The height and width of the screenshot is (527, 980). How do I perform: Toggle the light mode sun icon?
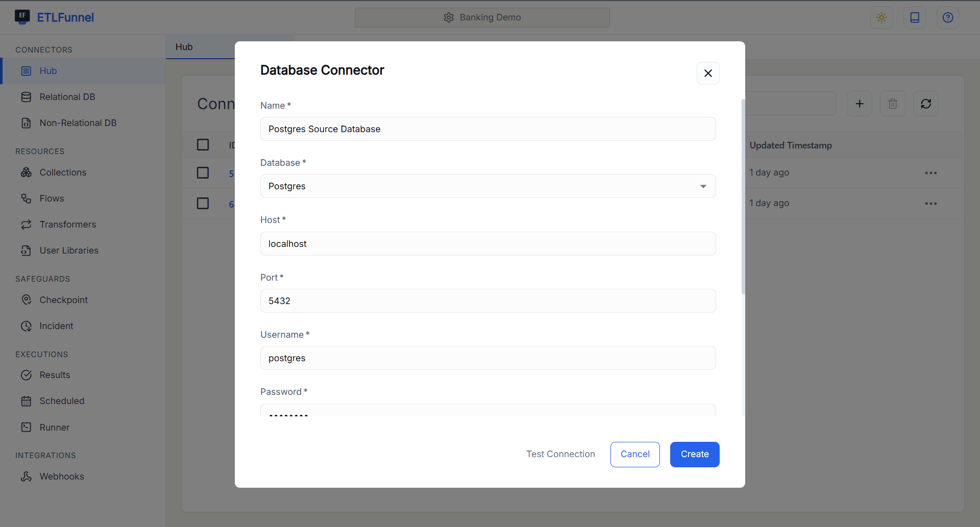882,17
